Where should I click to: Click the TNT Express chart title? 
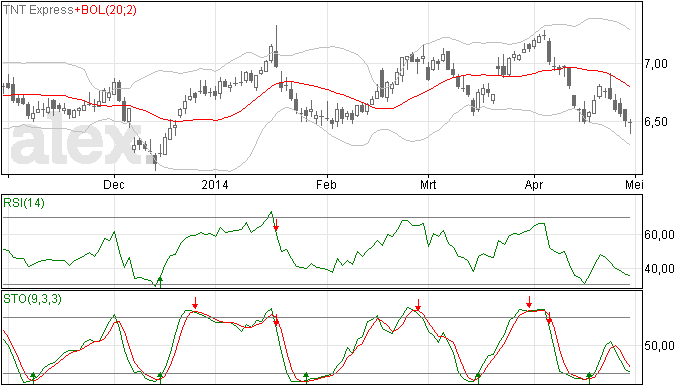click(x=38, y=10)
